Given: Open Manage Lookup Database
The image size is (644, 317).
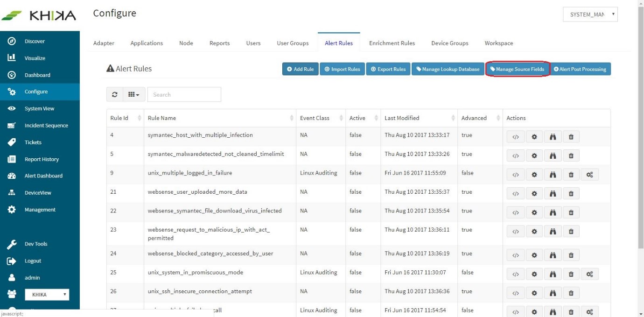Looking at the screenshot, I should click(x=448, y=69).
